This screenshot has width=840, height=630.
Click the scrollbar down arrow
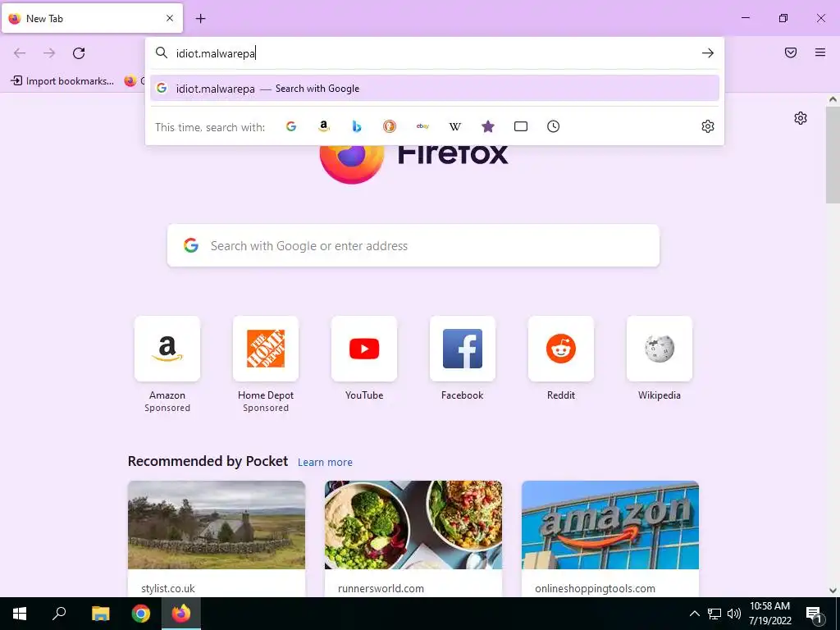click(833, 591)
